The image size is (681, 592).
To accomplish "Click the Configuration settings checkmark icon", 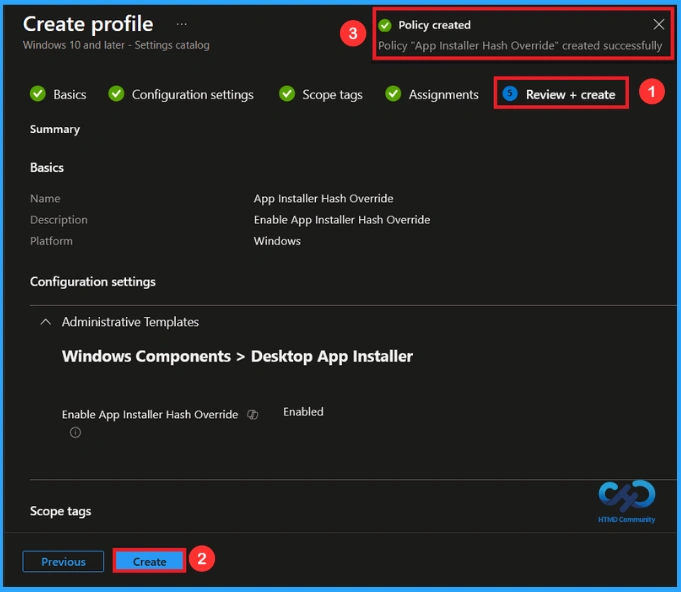I will tap(116, 93).
